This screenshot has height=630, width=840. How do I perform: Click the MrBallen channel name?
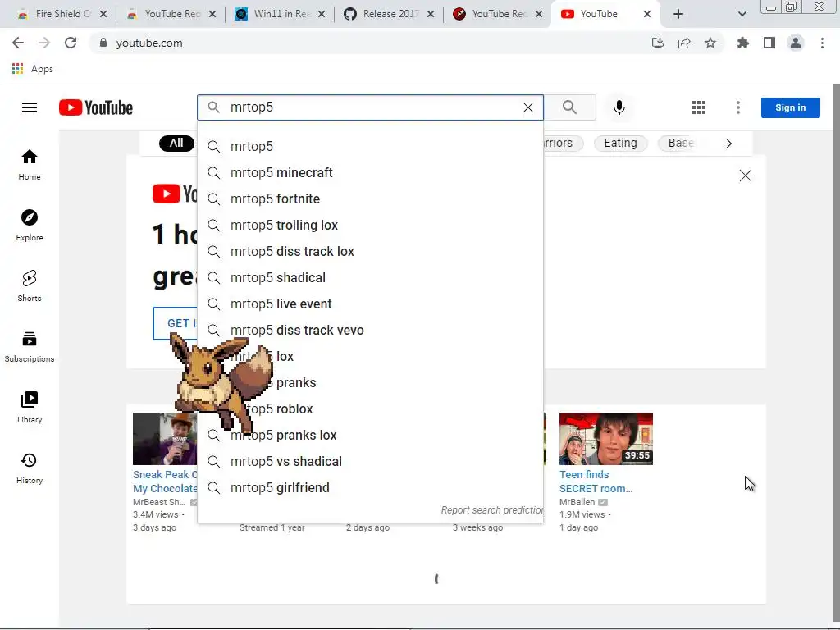click(577, 502)
